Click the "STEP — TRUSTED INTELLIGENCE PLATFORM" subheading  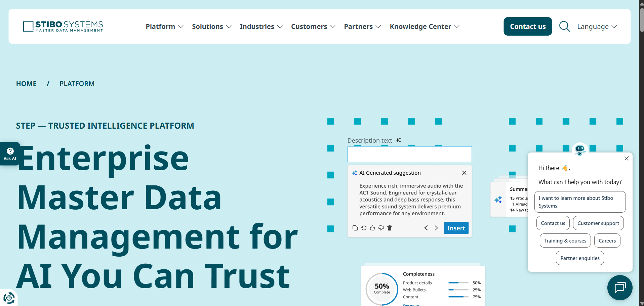pyautogui.click(x=105, y=126)
